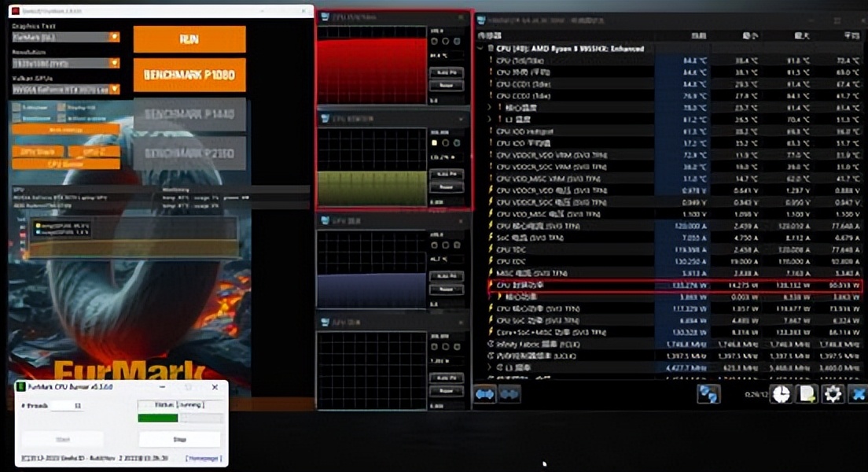Select the CPU 封装功率 sensor row
868x472 pixels.
click(x=675, y=286)
